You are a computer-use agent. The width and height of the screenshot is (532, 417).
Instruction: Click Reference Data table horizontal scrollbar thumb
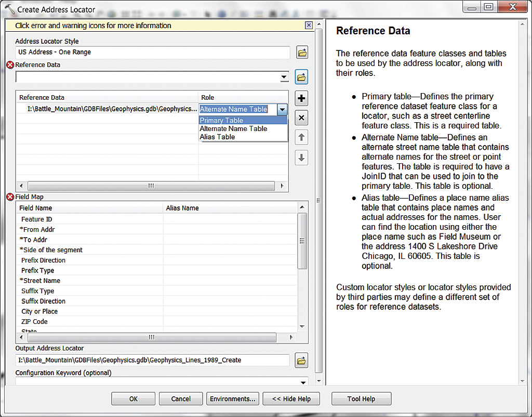point(151,186)
